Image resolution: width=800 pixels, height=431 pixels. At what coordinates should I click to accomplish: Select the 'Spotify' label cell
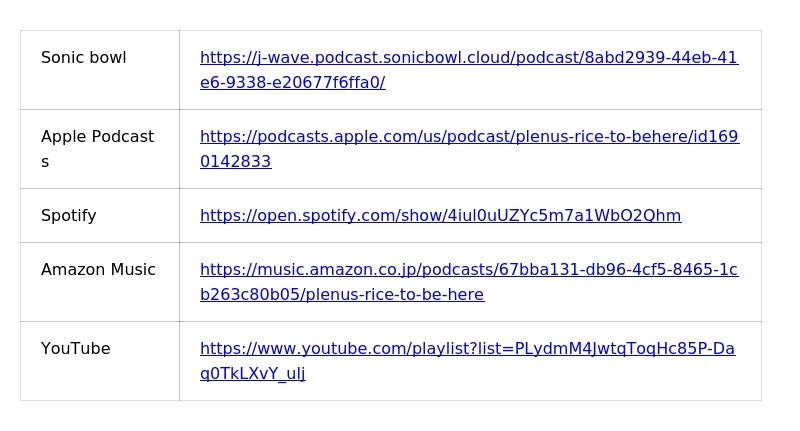[69, 216]
